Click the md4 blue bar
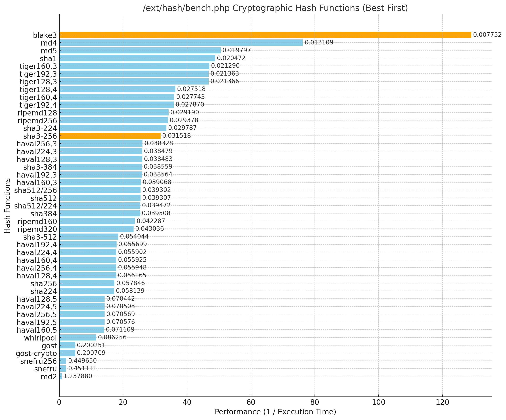Viewport: 506px width, 420px height. click(181, 42)
